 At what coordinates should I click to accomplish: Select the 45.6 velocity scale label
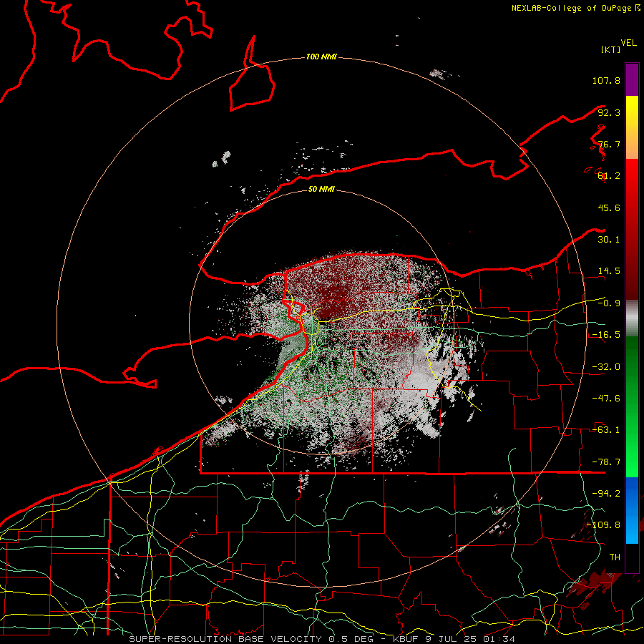[x=609, y=208]
